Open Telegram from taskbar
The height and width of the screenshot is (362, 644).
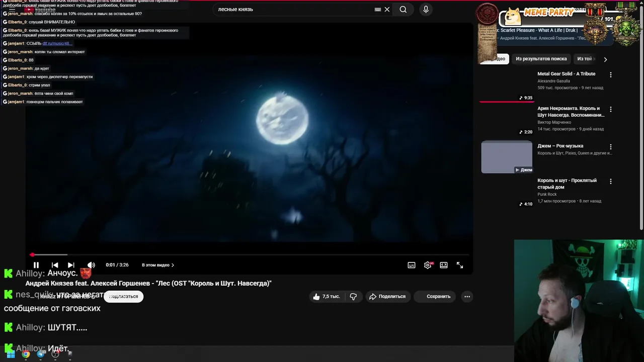pos(40,354)
